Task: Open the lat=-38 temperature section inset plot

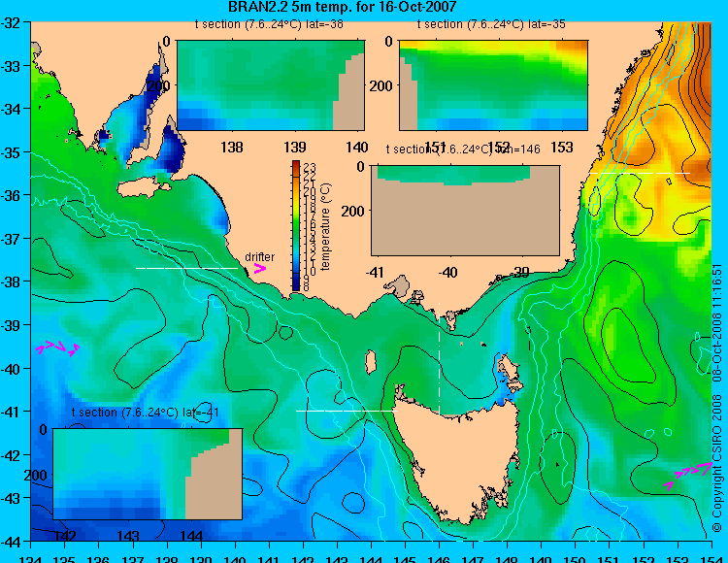Action: pos(271,85)
